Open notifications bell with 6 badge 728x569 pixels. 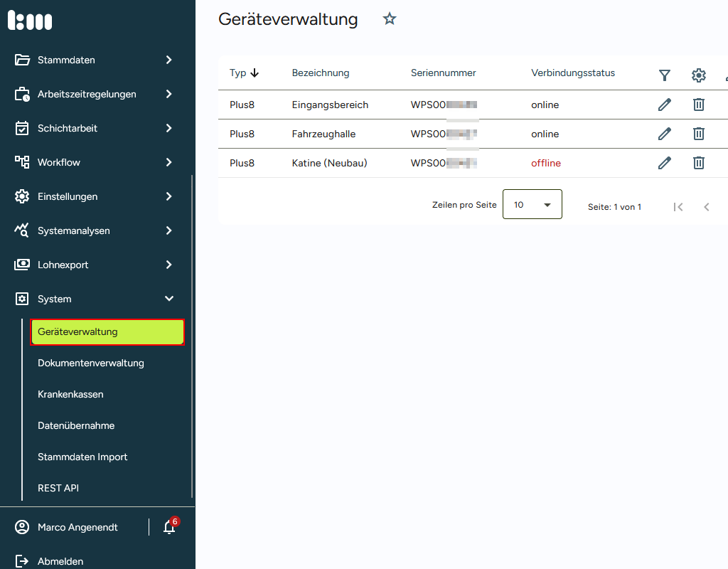tap(169, 527)
